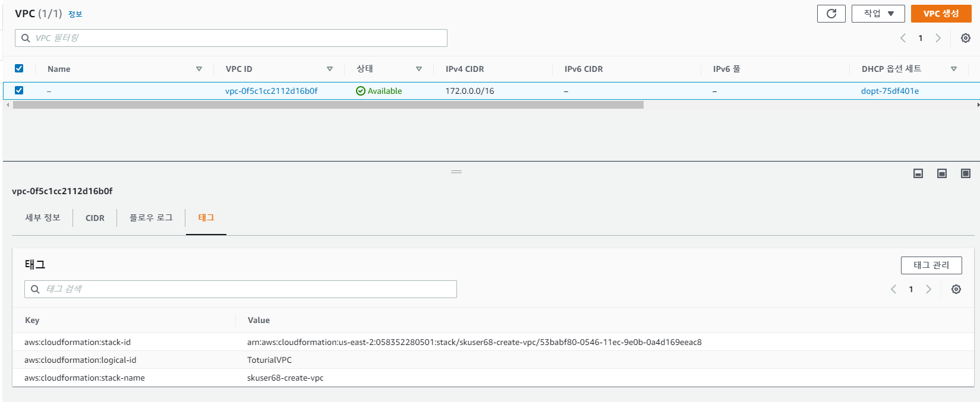Focus the VPC 필터링 search field
This screenshot has height=402, width=980.
(x=231, y=38)
